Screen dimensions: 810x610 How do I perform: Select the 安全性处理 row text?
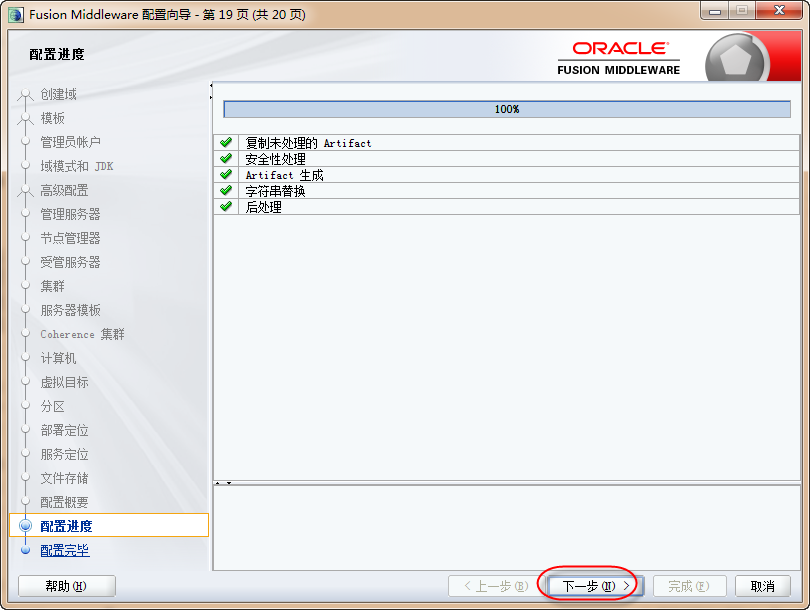(275, 159)
